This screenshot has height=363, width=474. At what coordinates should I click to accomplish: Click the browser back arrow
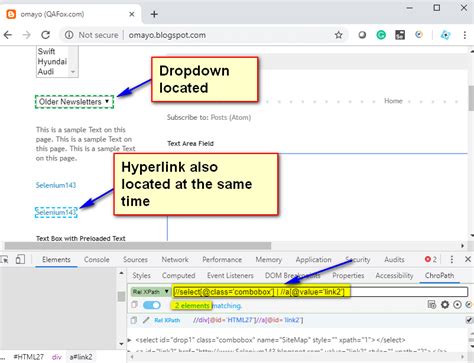8,35
